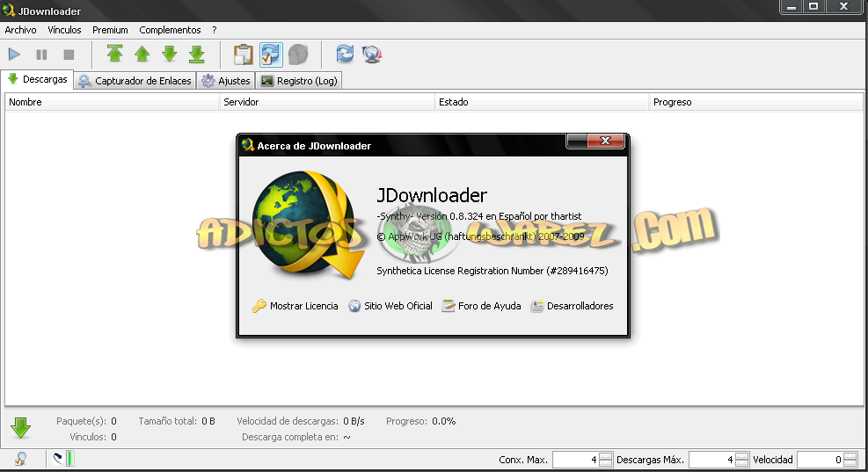868x472 pixels.
Task: Increase Conx. Max. with up arrow
Action: (606, 456)
